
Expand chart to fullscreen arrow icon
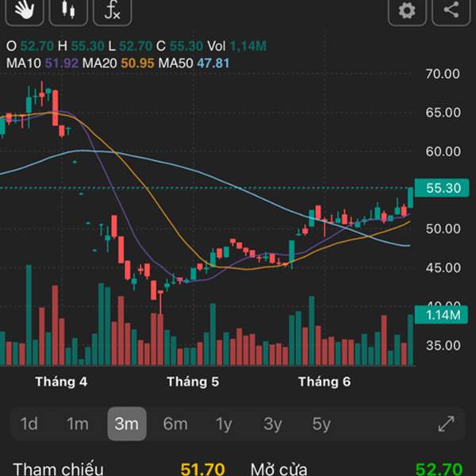[447, 424]
